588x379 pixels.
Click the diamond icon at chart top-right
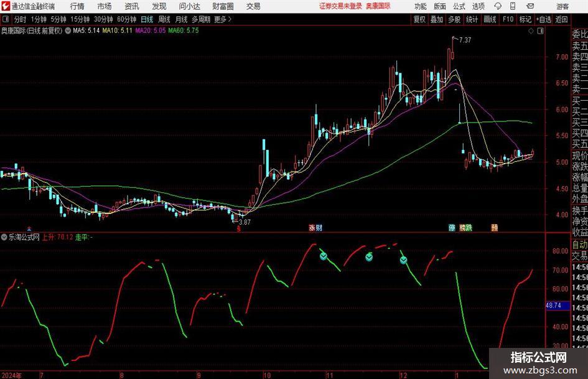coord(531,31)
